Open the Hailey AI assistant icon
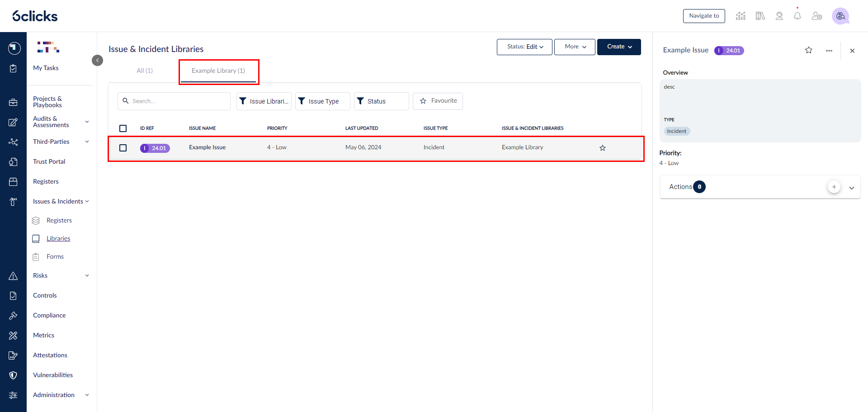This screenshot has height=412, width=868. coord(779,16)
